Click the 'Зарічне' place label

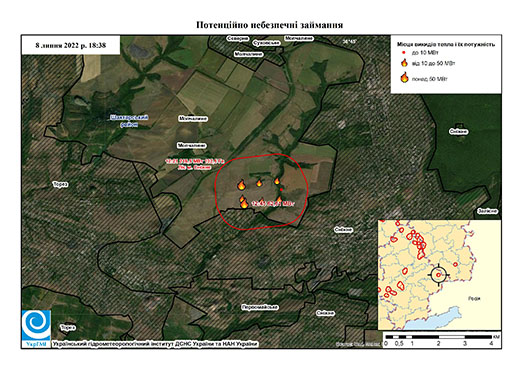487,211
